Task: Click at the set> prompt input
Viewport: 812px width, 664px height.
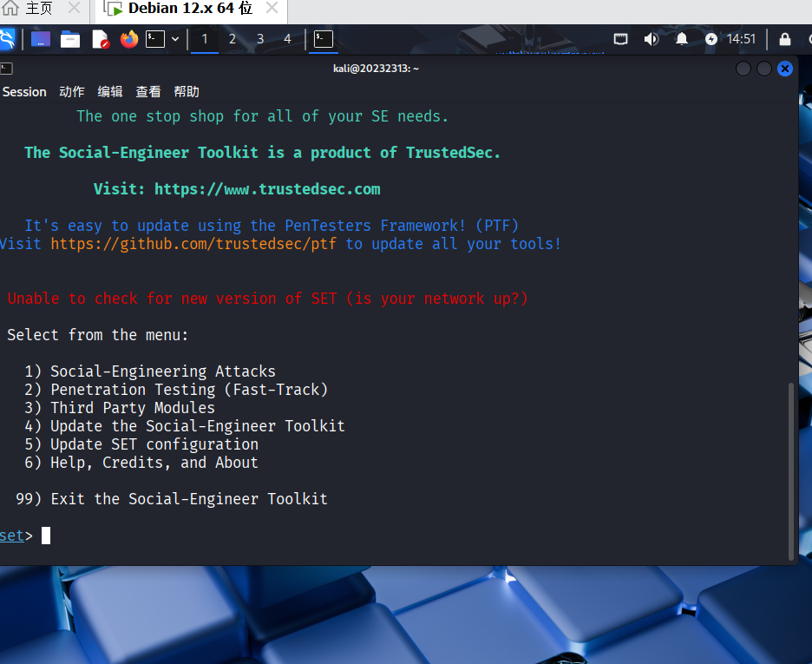Action: (46, 536)
